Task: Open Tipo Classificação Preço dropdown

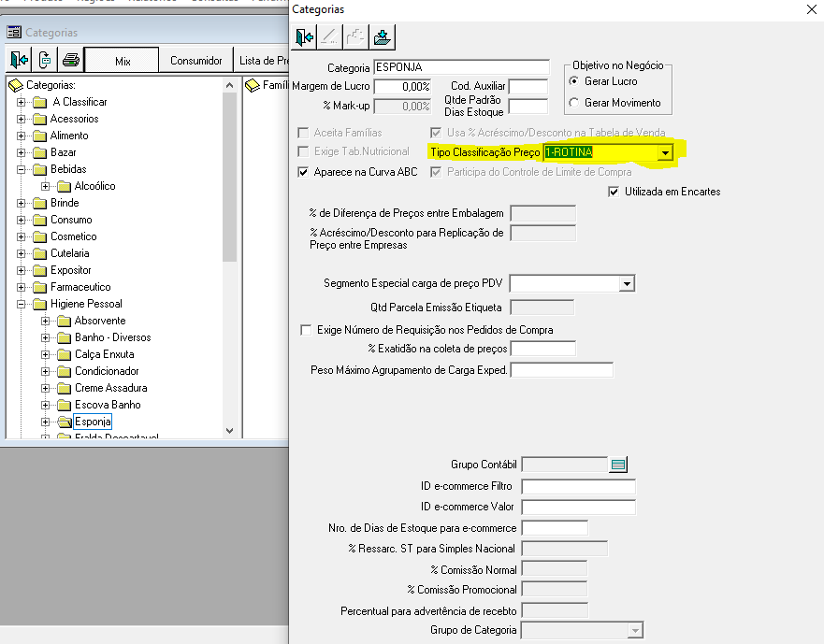Action: pyautogui.click(x=665, y=153)
